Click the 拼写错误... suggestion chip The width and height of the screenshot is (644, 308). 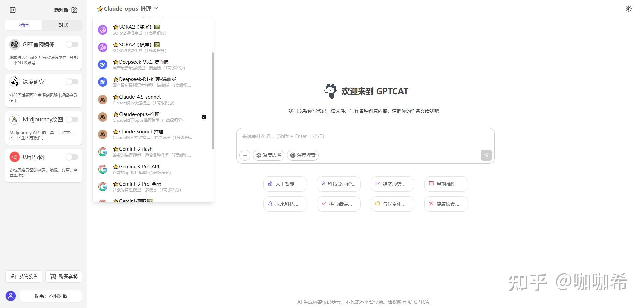[x=339, y=204]
